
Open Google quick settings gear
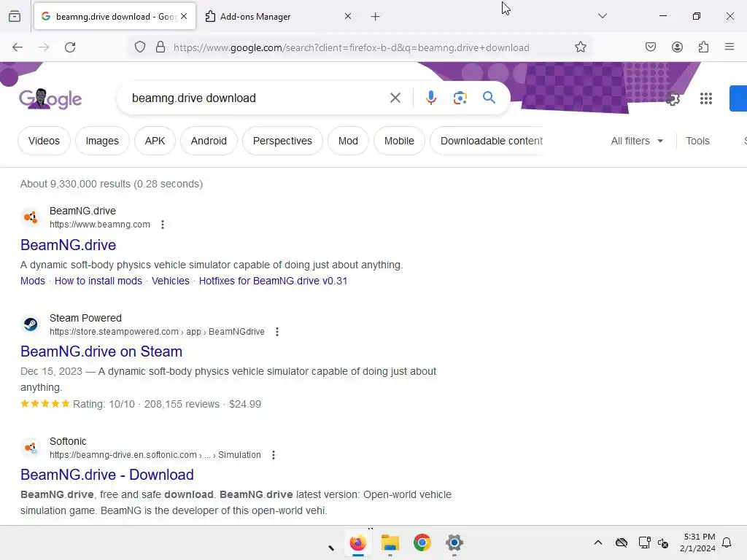point(673,98)
